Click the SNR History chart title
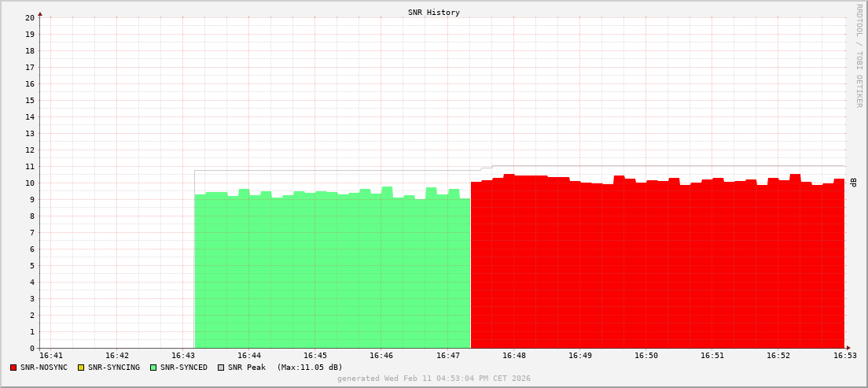Screen dimensions: 868x388 [434, 13]
